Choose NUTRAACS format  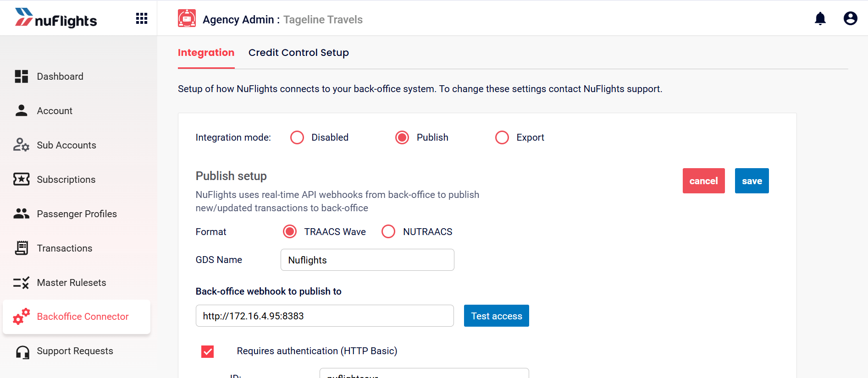point(388,232)
